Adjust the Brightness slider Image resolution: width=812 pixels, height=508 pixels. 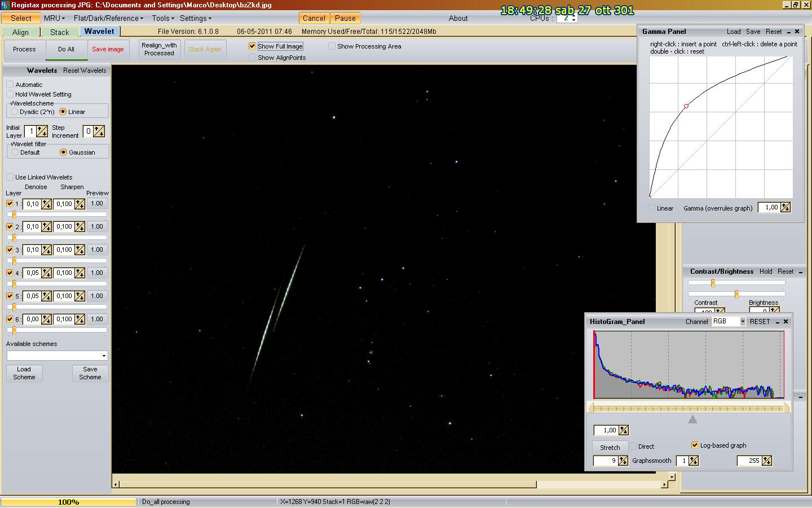click(x=736, y=294)
